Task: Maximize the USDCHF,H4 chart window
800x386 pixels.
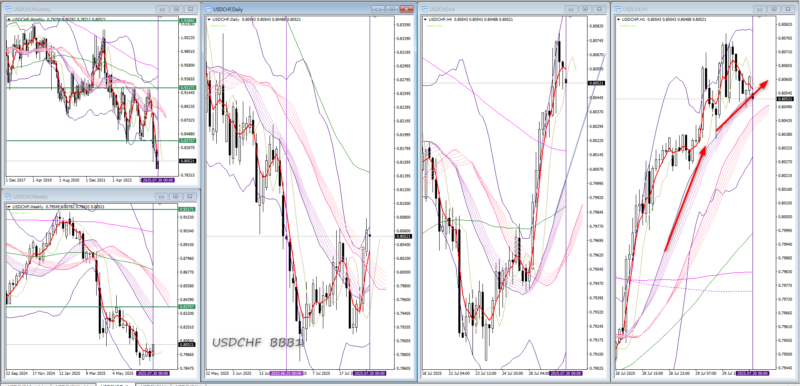Action: [586, 9]
